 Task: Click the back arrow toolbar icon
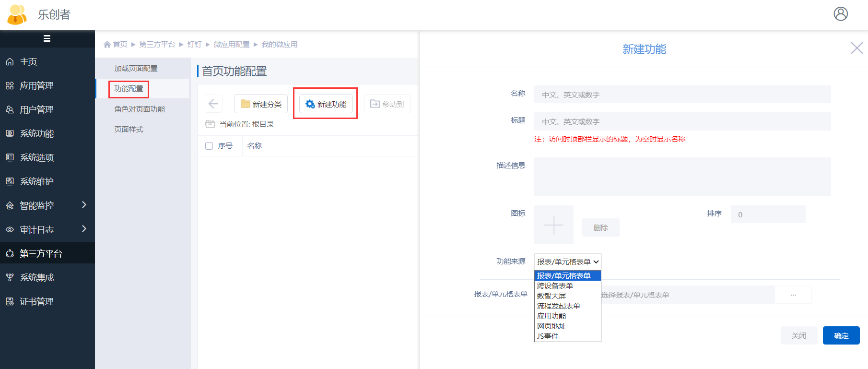(x=213, y=104)
